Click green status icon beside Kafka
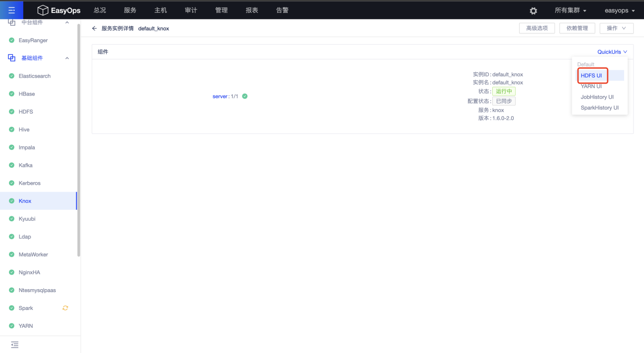This screenshot has width=644, height=353. click(x=11, y=165)
